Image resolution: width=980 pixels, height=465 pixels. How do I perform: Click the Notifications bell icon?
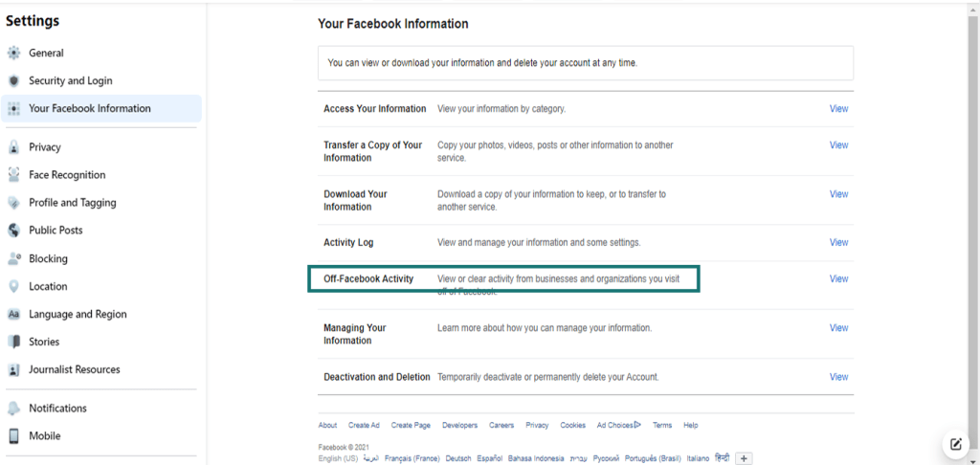point(13,409)
